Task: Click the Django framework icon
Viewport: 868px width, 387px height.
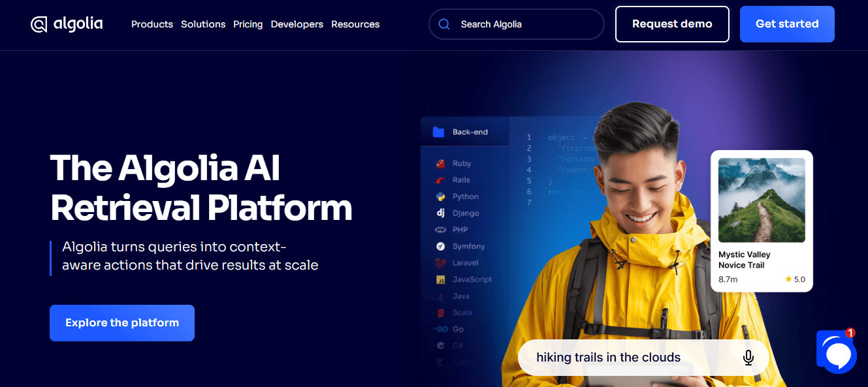Action: coord(440,213)
